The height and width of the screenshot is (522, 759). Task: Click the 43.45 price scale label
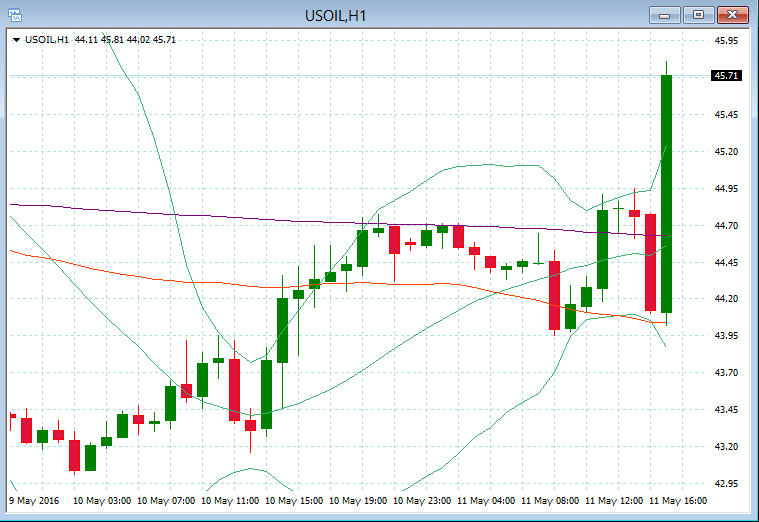(726, 410)
